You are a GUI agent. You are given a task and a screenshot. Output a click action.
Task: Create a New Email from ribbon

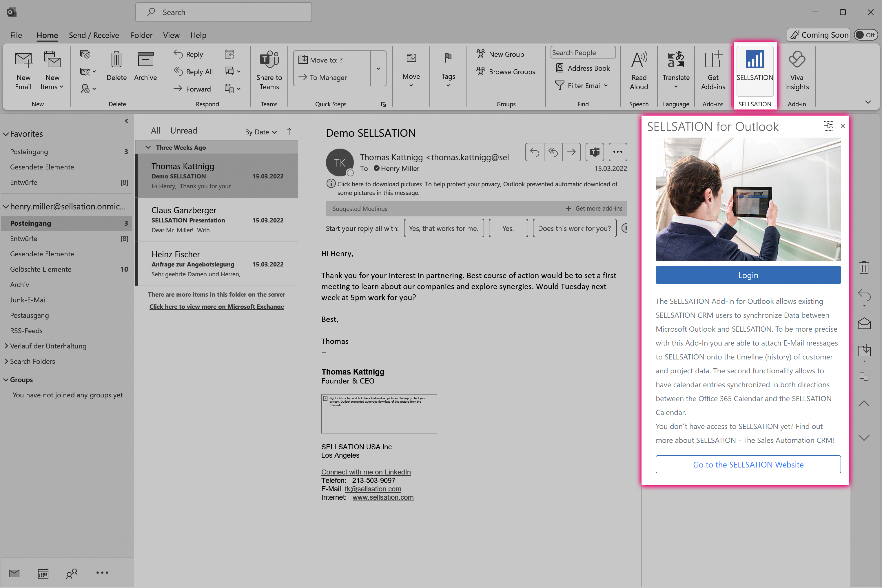pos(23,70)
